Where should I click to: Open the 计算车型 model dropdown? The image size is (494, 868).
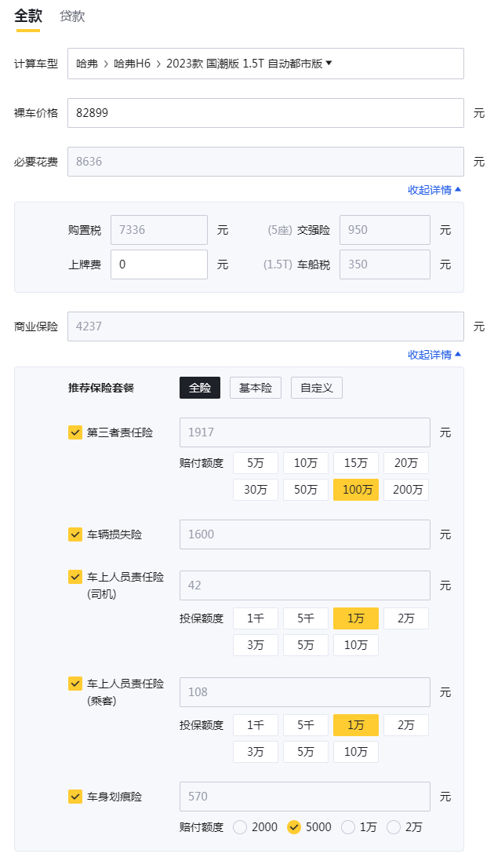(265, 64)
